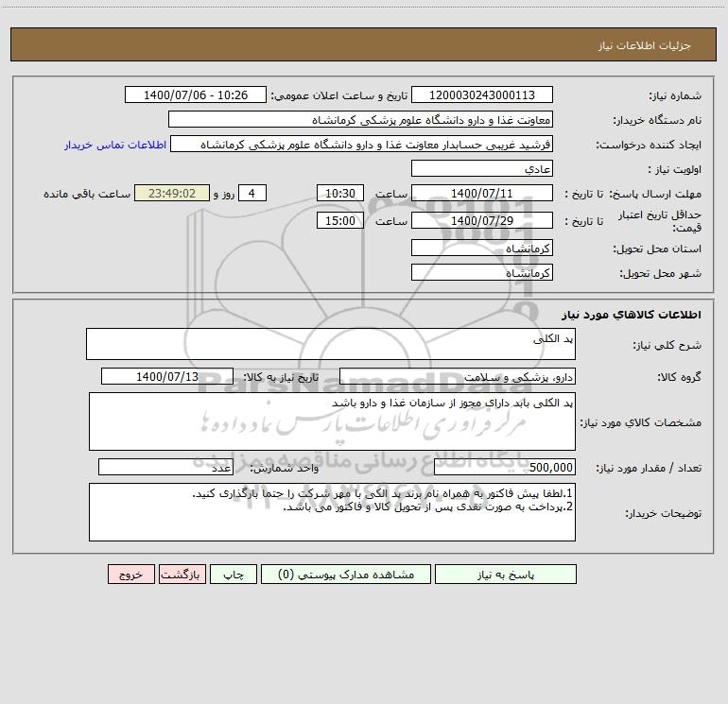Click response deadline time 10:30

click(339, 193)
